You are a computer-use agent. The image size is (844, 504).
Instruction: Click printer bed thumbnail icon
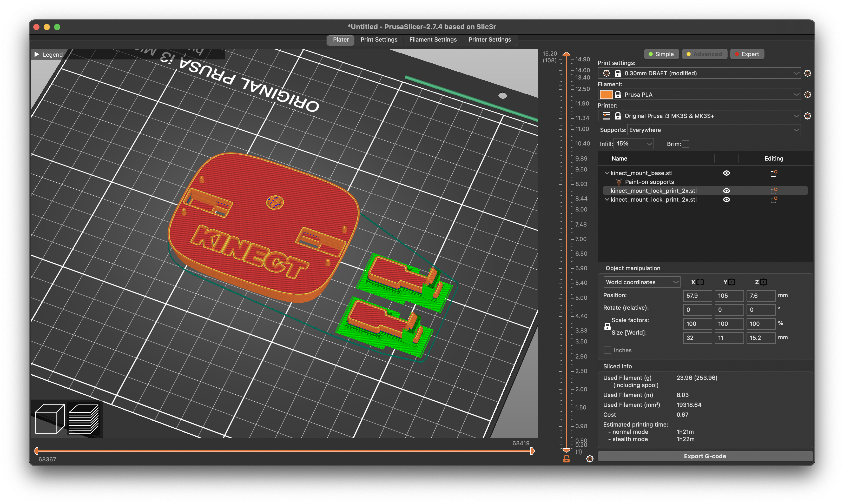(606, 116)
